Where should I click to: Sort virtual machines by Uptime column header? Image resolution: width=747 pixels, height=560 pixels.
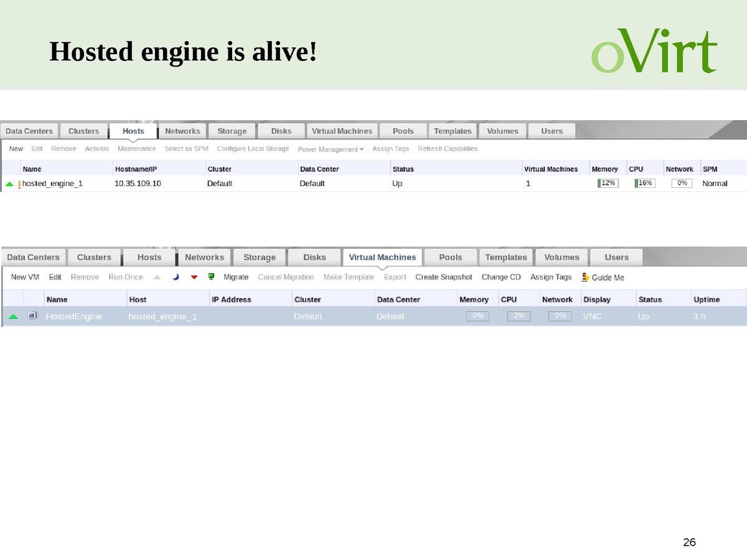pos(707,299)
